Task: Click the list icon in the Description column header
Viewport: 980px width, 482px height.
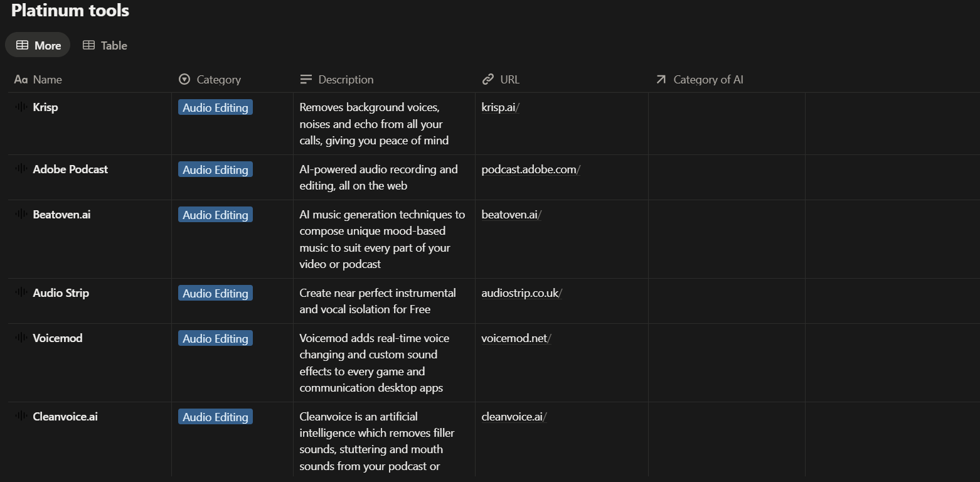Action: 306,79
